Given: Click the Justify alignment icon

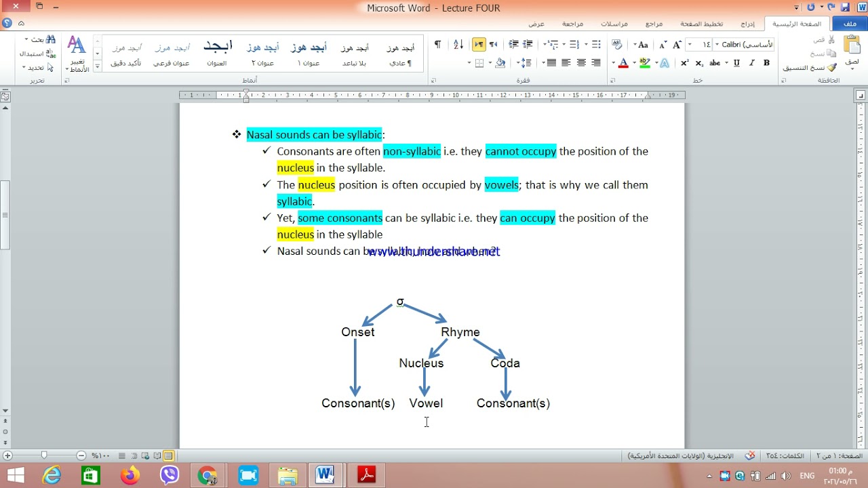Looking at the screenshot, I should pos(551,63).
